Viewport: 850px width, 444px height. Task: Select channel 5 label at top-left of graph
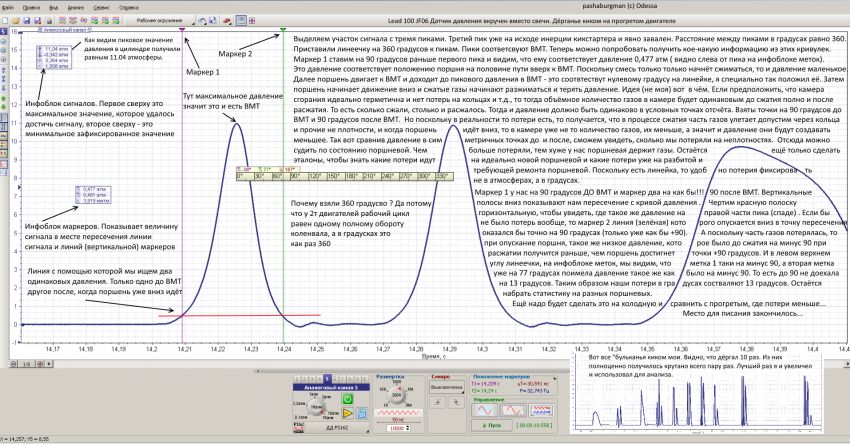4,31
